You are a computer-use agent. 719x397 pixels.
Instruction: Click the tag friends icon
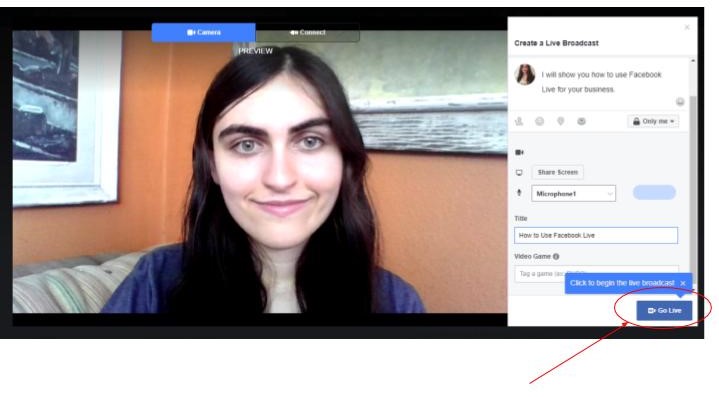519,121
